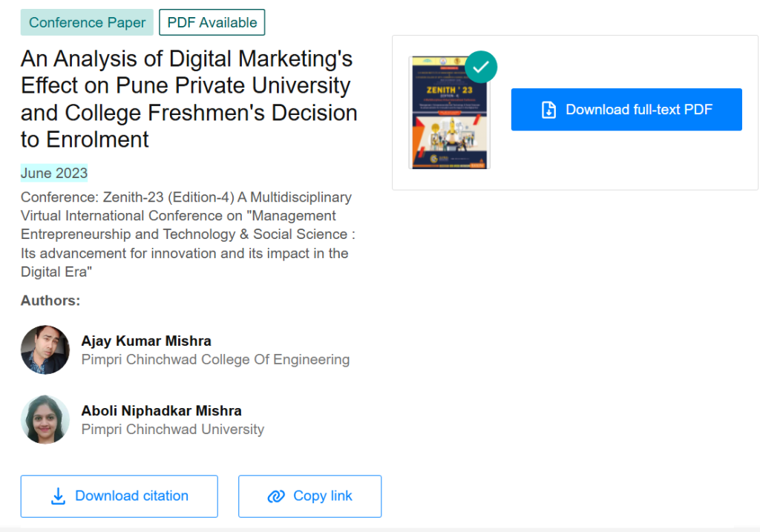Click the June 2023 date link

pos(53,173)
